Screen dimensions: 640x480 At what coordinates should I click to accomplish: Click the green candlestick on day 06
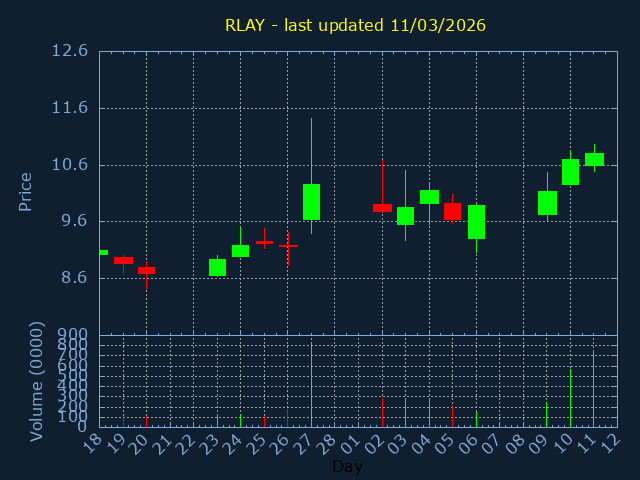(476, 222)
